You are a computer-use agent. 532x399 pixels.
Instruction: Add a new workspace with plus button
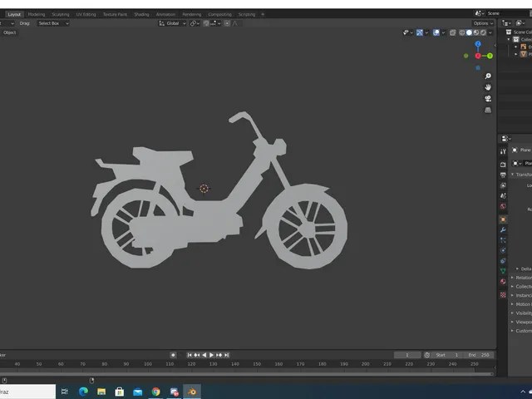[x=263, y=14]
